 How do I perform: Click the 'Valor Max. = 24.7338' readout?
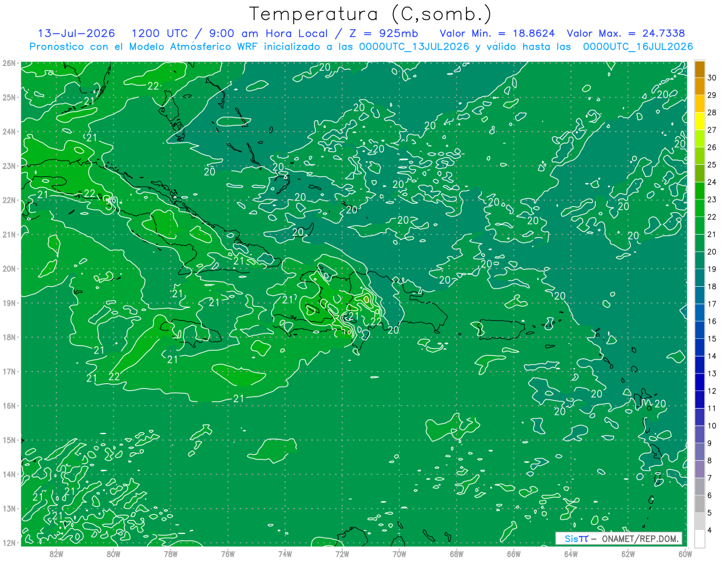625,33
